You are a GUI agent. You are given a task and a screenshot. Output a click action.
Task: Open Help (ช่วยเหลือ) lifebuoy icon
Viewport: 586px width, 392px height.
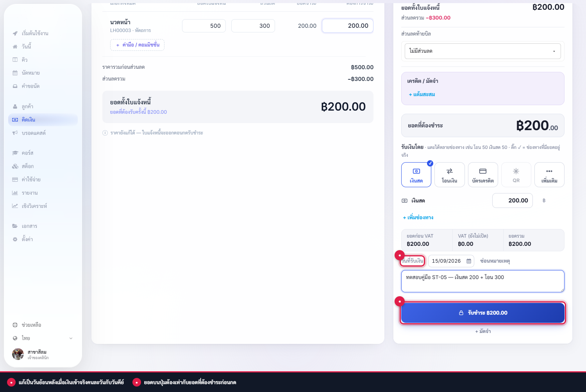[x=15, y=325]
